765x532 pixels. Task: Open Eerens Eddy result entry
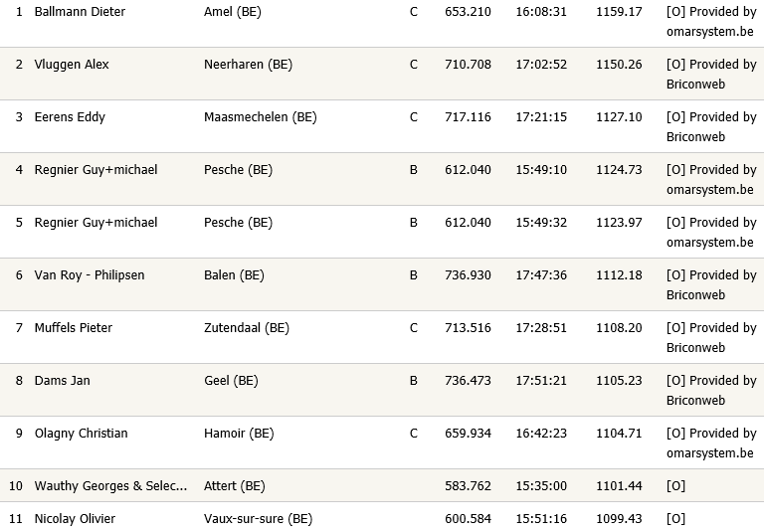point(70,117)
